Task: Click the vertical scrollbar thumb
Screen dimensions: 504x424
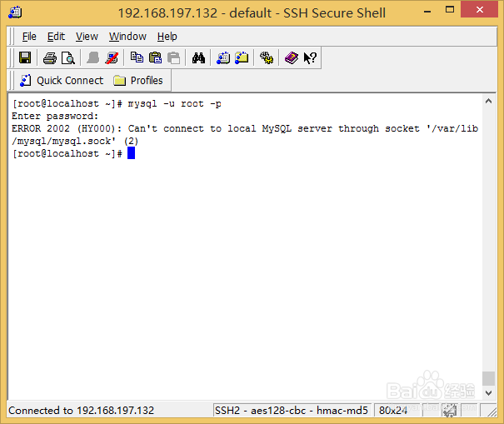Action: [x=488, y=378]
